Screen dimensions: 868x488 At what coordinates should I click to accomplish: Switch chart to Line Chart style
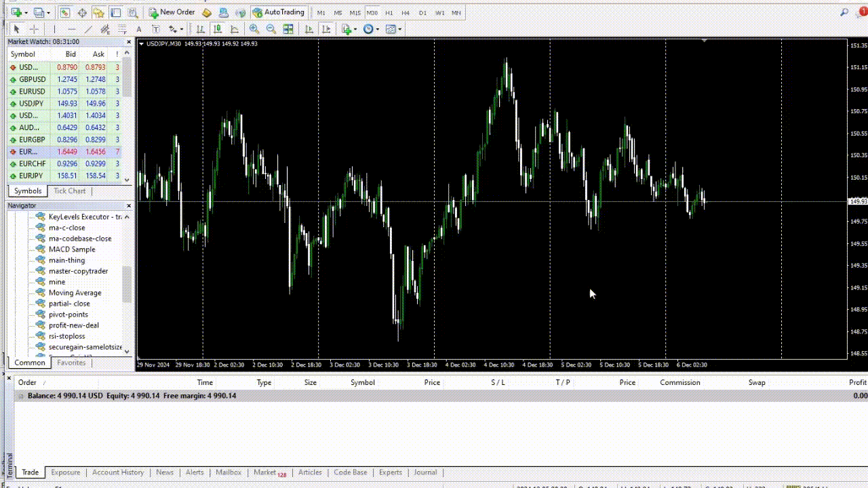point(235,29)
